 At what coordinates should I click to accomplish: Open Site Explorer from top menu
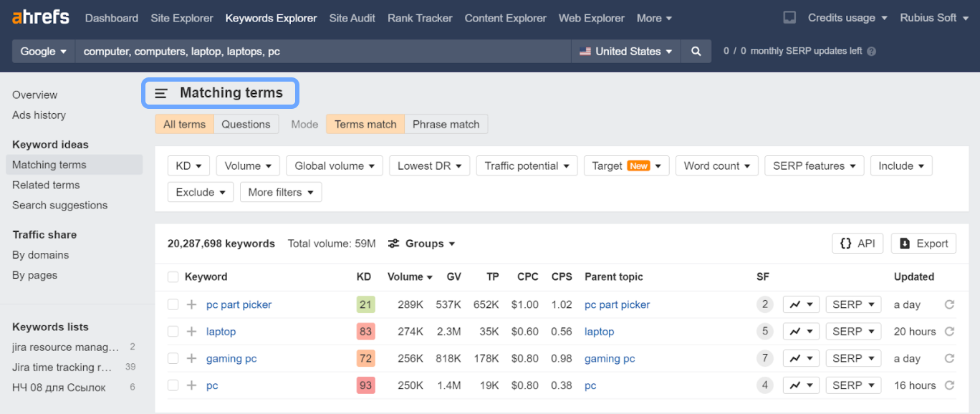pyautogui.click(x=182, y=18)
